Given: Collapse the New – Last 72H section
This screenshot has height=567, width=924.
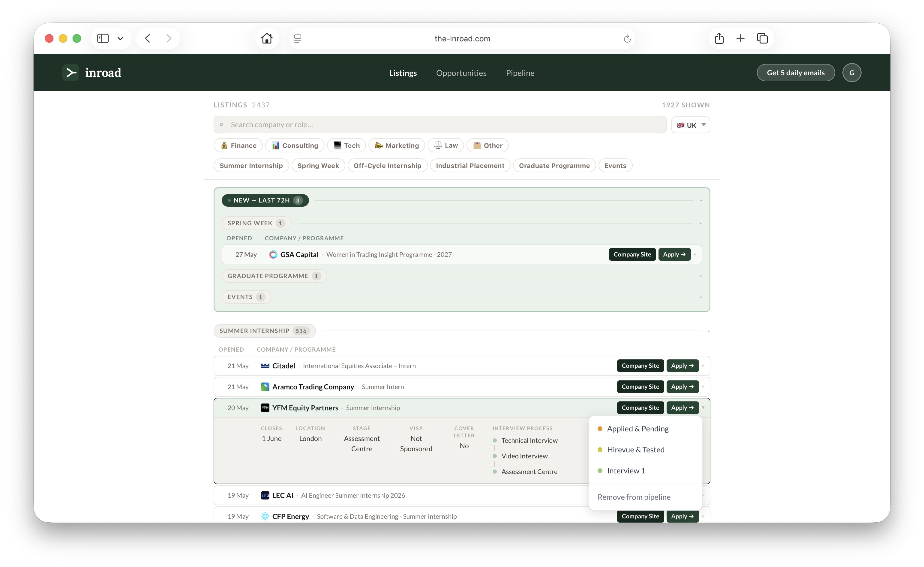Looking at the screenshot, I should [265, 200].
